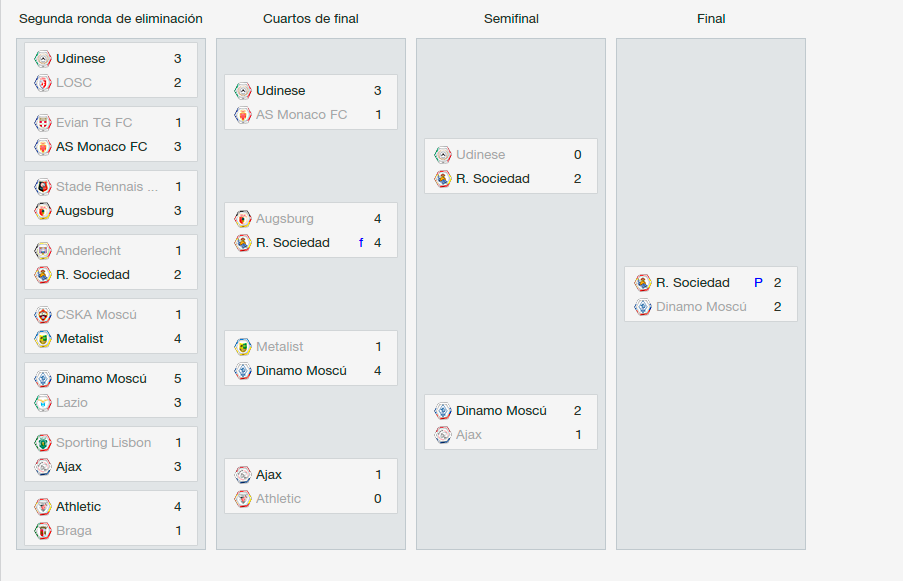Click the CSKA Moscú crest icon
This screenshot has width=903, height=581.
[43, 315]
